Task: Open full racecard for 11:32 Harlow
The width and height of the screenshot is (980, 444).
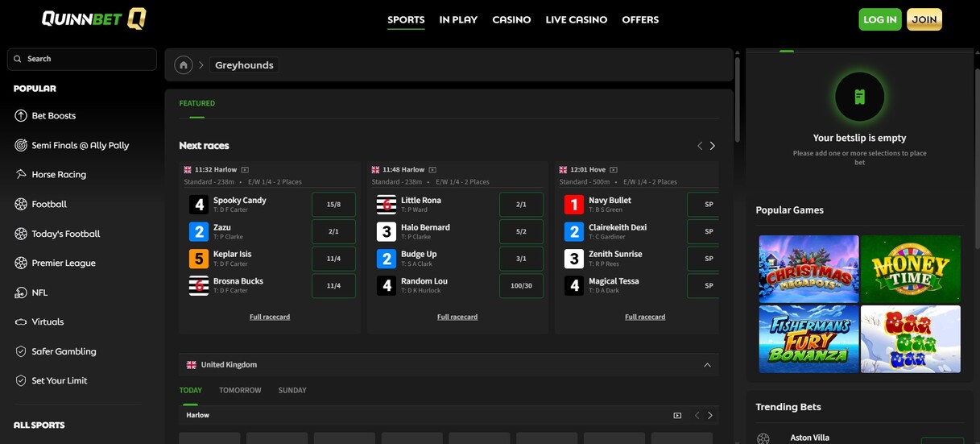Action: click(x=270, y=317)
